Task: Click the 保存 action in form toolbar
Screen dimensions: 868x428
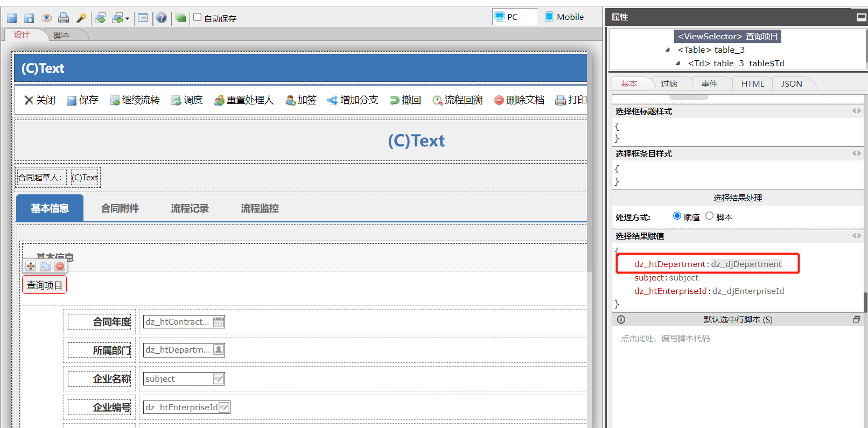Action: coord(82,100)
